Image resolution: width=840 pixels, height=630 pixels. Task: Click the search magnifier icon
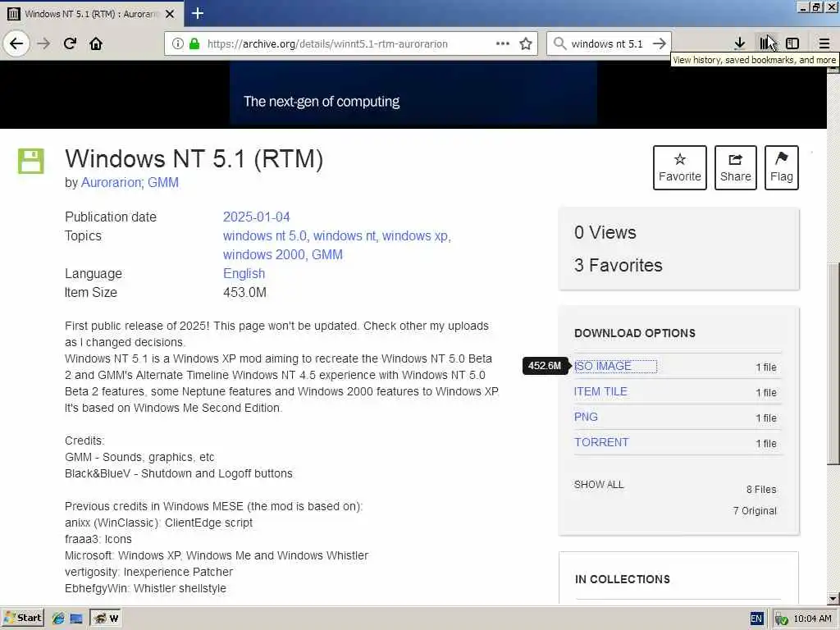(x=559, y=43)
